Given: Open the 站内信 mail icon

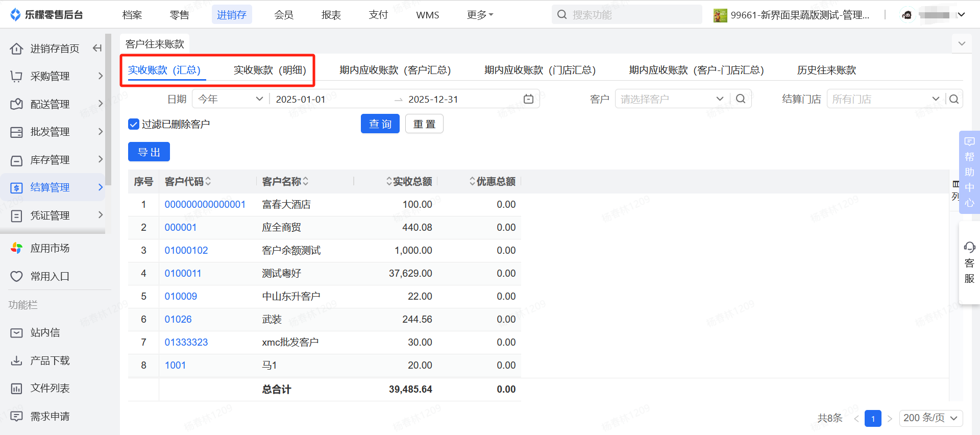Looking at the screenshot, I should click(16, 332).
